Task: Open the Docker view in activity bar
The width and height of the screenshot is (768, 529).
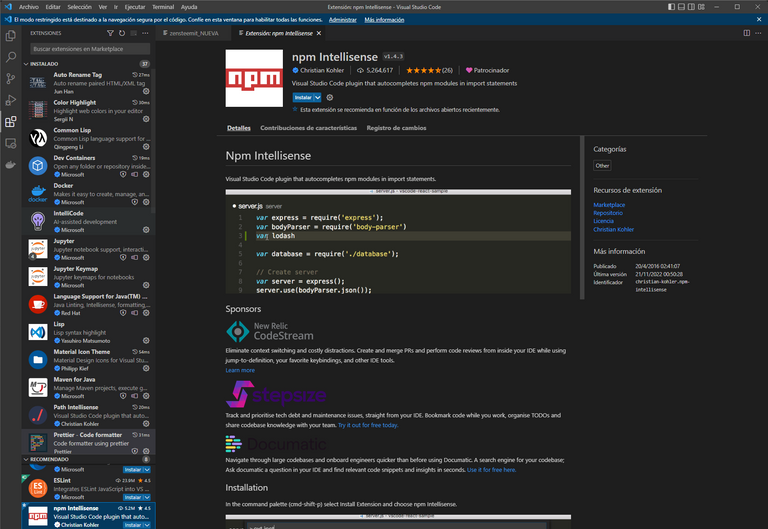Action: (10, 165)
